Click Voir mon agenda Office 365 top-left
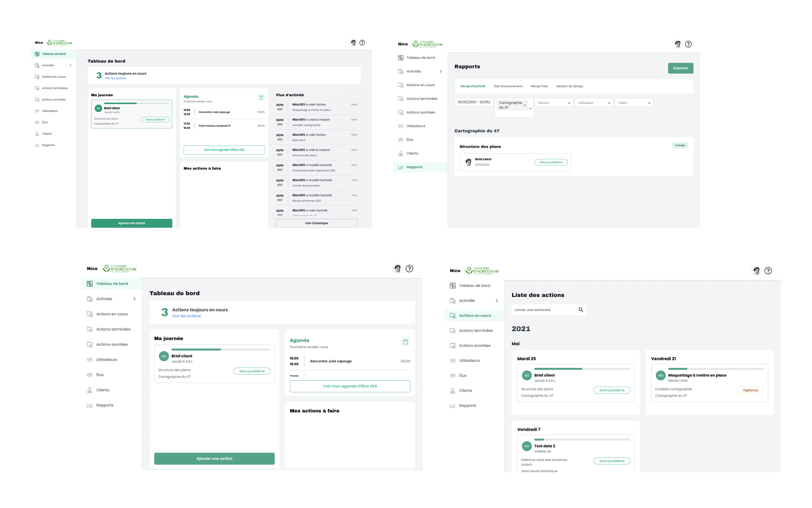The width and height of the screenshot is (812, 508). pyautogui.click(x=224, y=150)
